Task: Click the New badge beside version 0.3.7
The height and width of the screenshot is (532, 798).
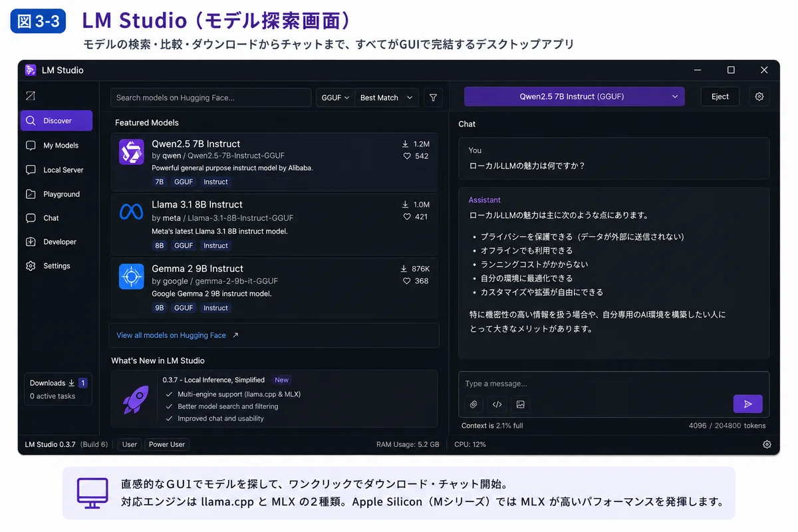Action: point(282,380)
